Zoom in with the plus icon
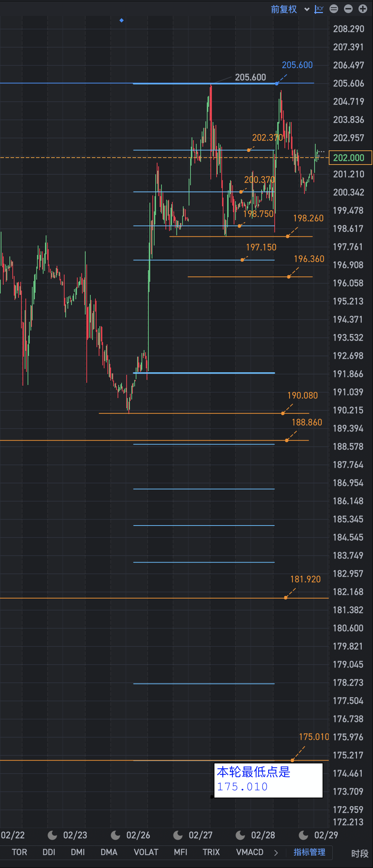The height and width of the screenshot is (868, 373). 363,9
